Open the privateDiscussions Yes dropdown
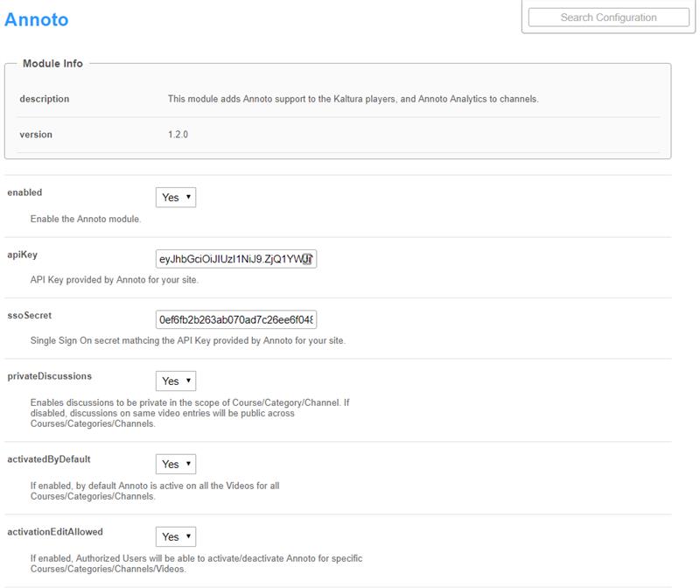This screenshot has width=700, height=588. (x=176, y=381)
